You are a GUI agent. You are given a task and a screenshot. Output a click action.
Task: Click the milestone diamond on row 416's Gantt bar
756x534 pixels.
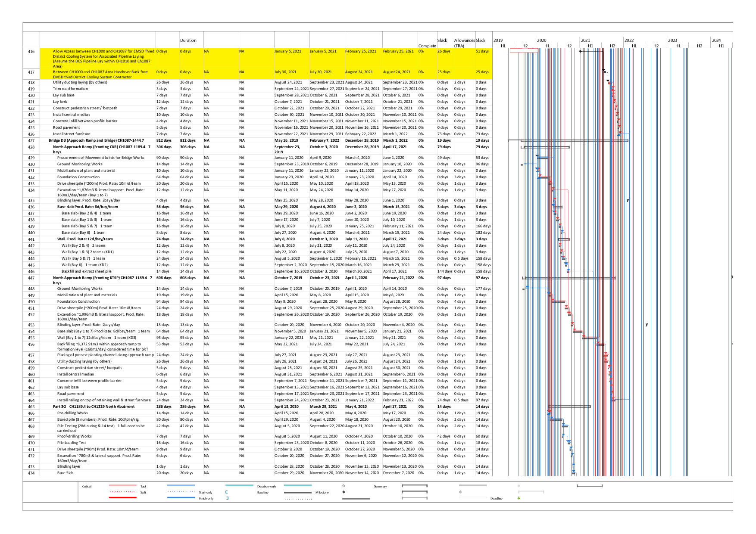[580, 51]
